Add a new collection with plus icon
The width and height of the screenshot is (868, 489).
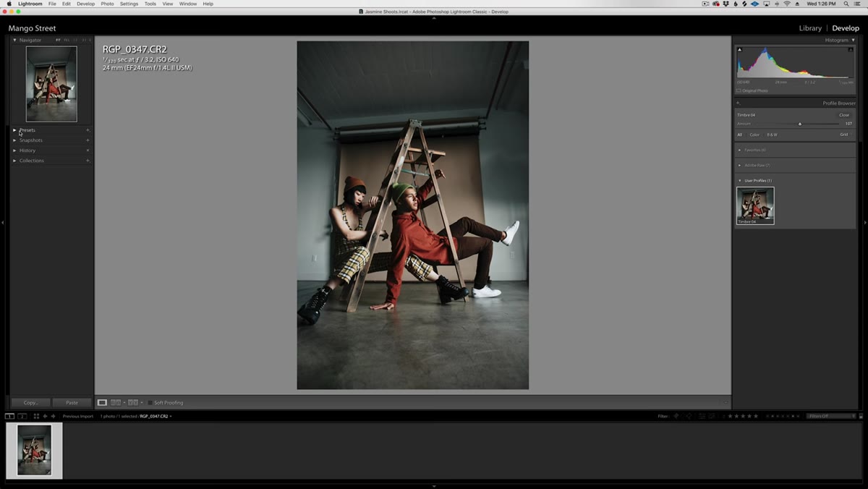tap(88, 161)
